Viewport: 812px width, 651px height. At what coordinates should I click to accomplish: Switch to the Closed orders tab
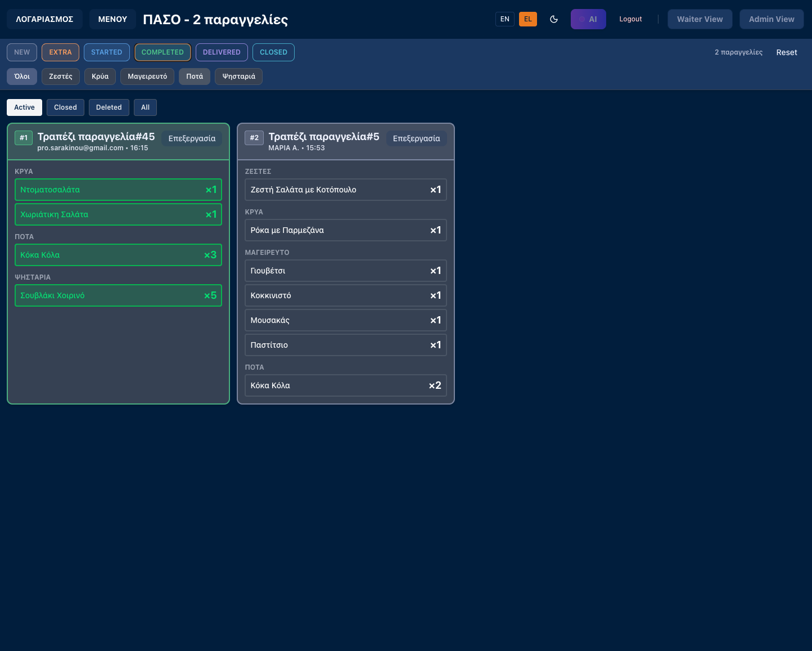tap(65, 107)
